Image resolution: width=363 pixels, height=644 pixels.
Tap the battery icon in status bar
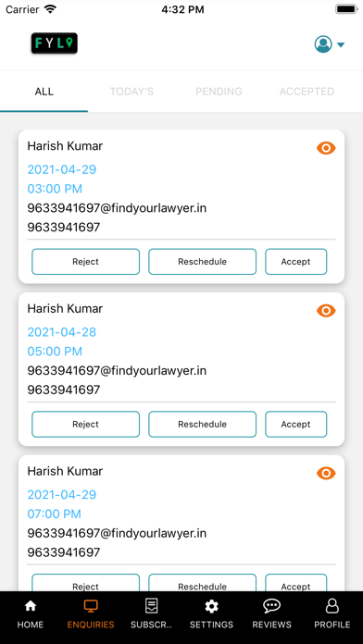coord(346,9)
